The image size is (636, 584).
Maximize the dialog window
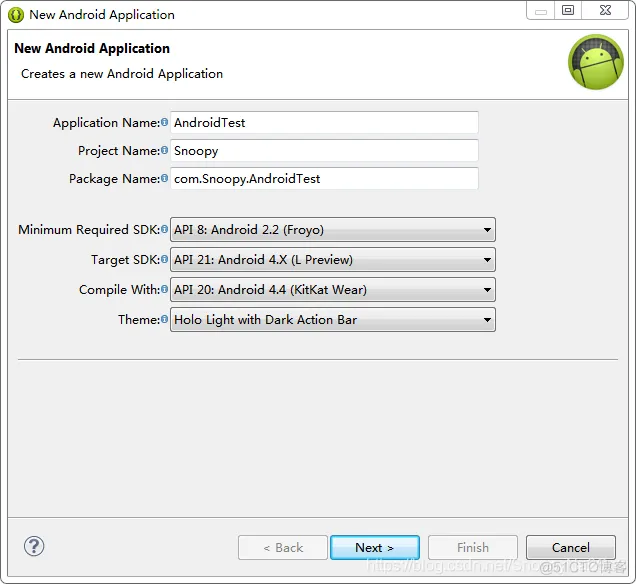[568, 10]
